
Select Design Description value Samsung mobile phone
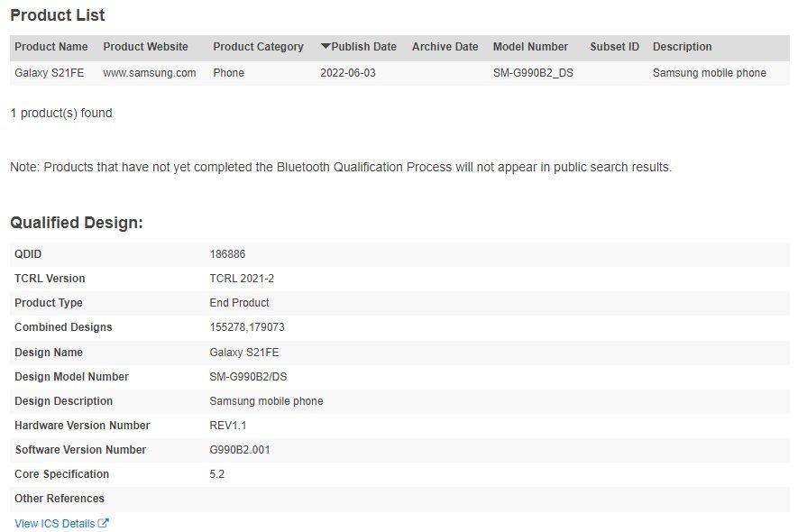(266, 401)
